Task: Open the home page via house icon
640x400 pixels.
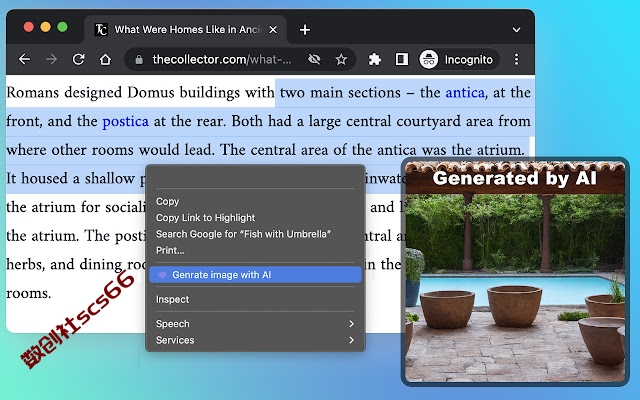Action: click(105, 60)
